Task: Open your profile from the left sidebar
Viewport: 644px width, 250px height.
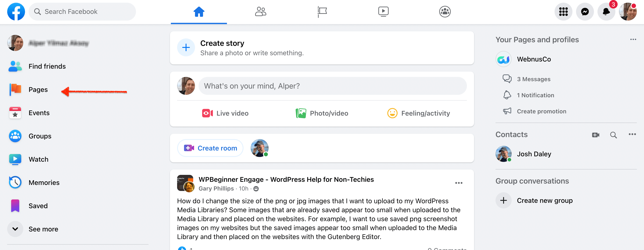Action: coord(78,43)
